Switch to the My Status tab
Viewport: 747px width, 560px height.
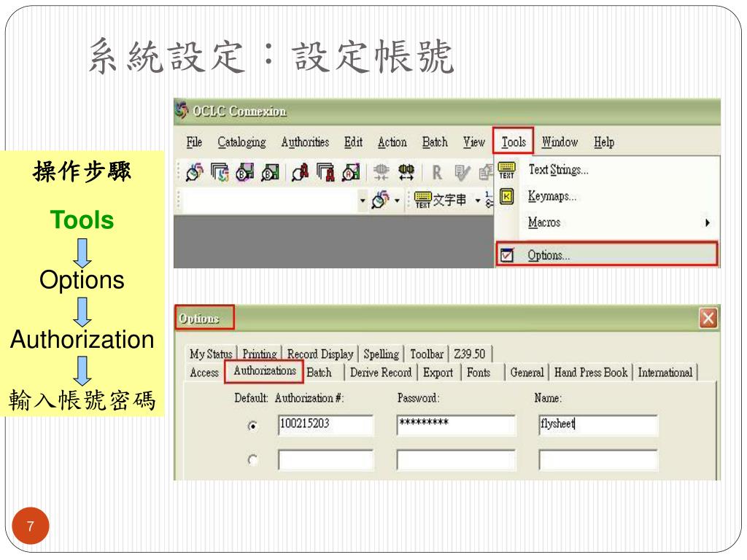[211, 354]
